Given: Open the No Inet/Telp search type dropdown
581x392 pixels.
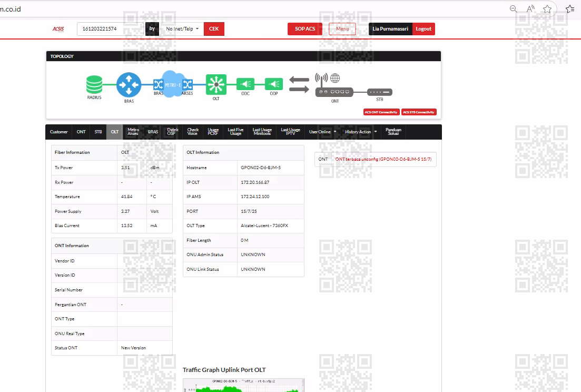Looking at the screenshot, I should click(182, 29).
